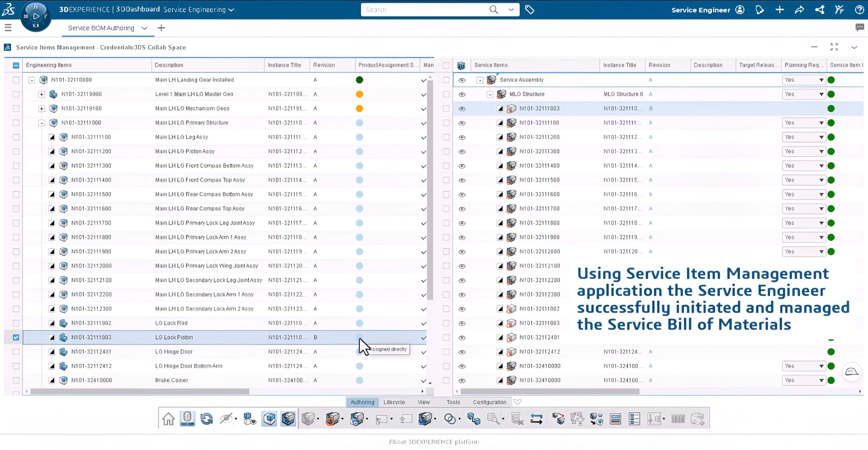
Task: Open Planning Required dropdown for Service Assembly
Action: click(x=821, y=80)
